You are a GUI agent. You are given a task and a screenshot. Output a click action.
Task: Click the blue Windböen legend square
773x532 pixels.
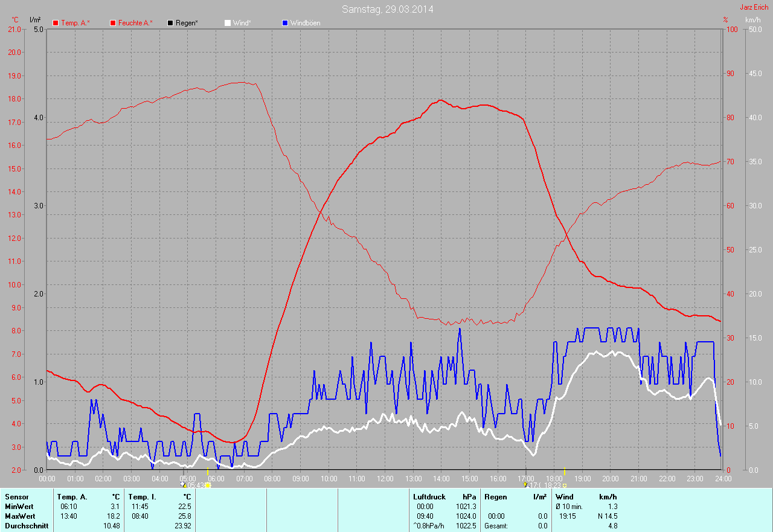(x=285, y=23)
